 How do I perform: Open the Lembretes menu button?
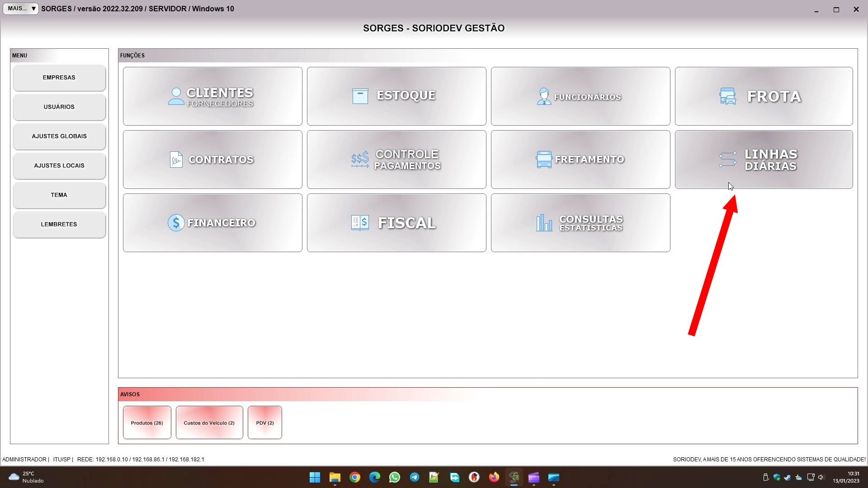(59, 225)
